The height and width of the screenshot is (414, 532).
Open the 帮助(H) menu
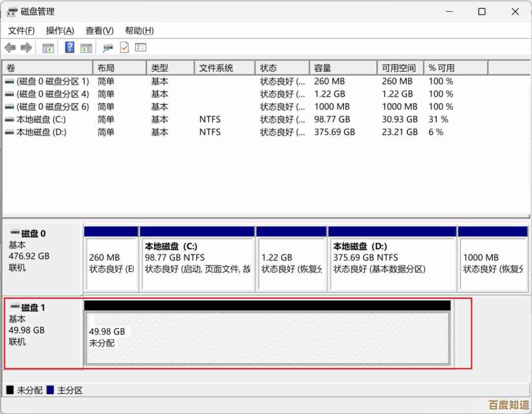(x=139, y=31)
